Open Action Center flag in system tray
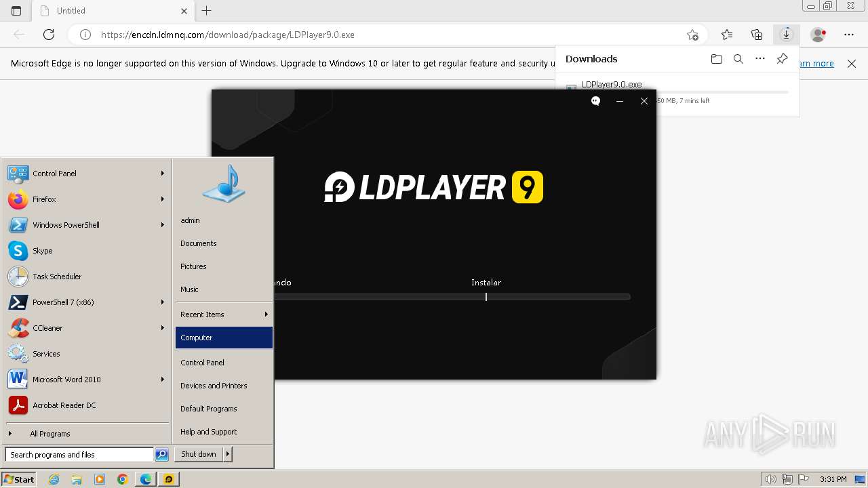This screenshot has height=488, width=868. 804,479
